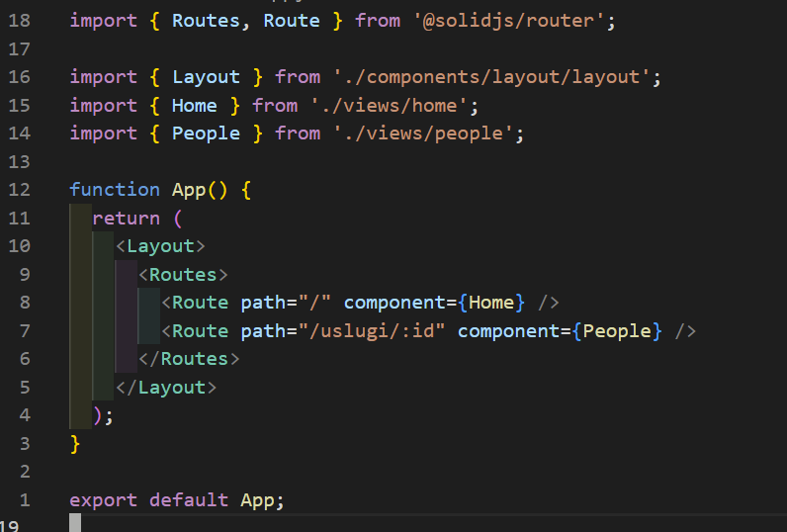Click the App function name in declaration

(x=189, y=191)
